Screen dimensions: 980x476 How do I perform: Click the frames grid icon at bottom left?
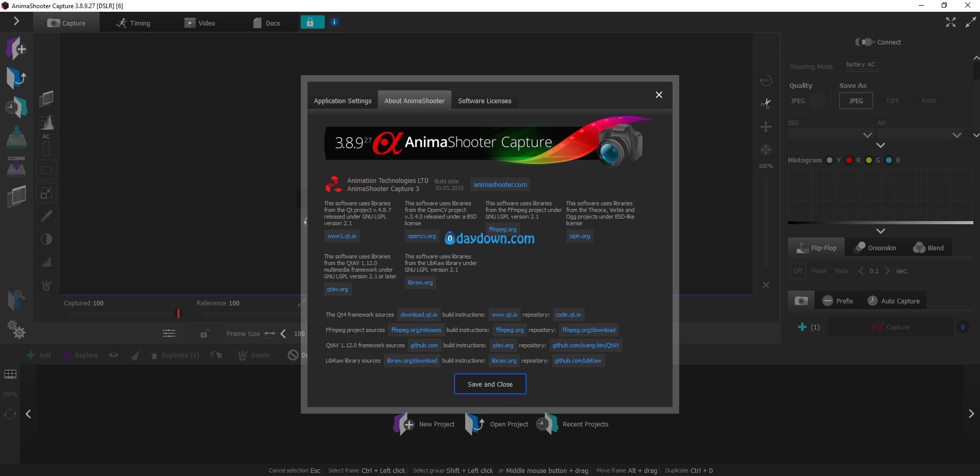(x=10, y=374)
